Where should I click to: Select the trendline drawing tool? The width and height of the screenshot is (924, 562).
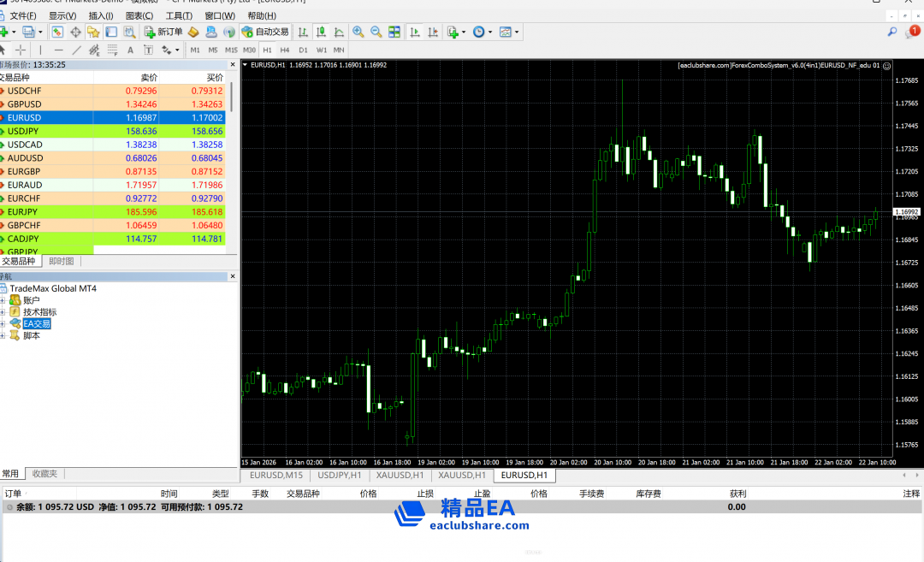tap(76, 50)
